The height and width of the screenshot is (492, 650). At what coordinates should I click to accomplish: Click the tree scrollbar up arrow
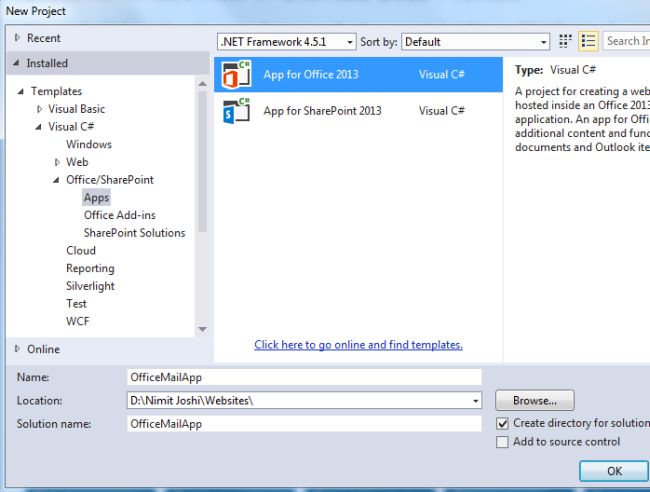[x=202, y=84]
